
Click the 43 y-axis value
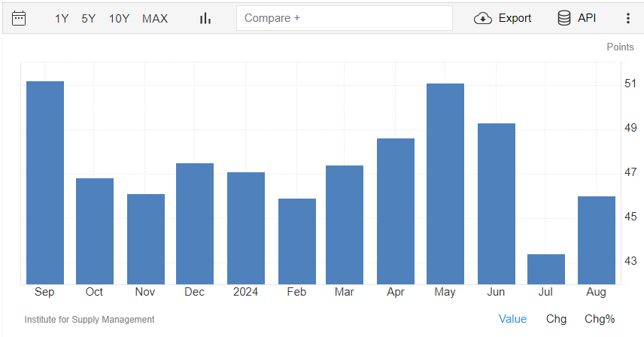pyautogui.click(x=630, y=261)
